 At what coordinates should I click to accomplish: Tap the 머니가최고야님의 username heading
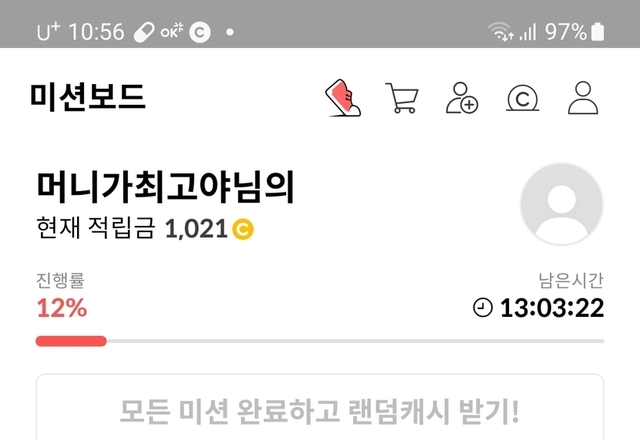165,187
